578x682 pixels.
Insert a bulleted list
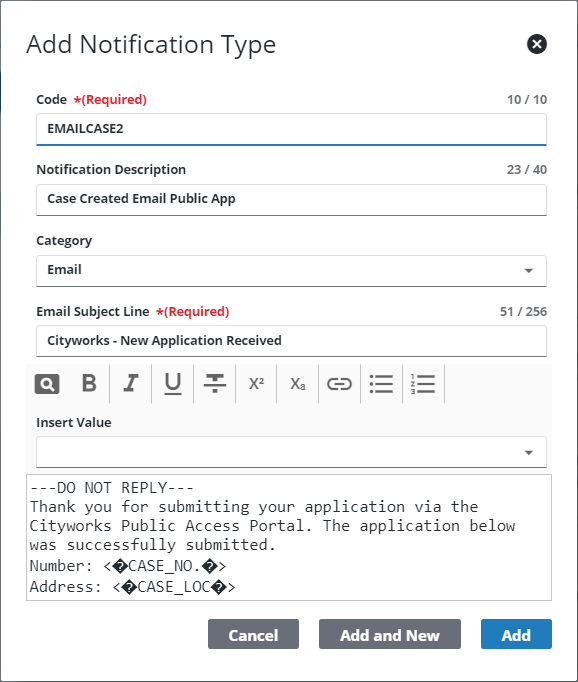[381, 384]
